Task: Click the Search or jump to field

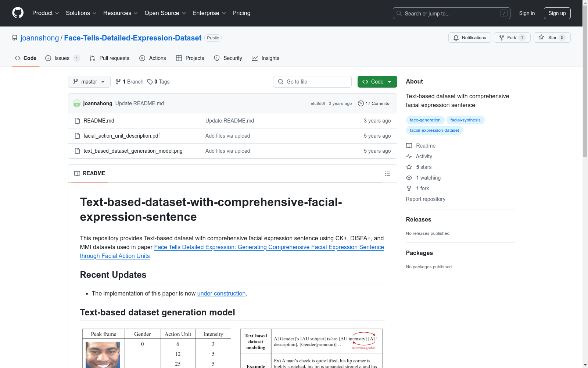Action: tap(452, 13)
